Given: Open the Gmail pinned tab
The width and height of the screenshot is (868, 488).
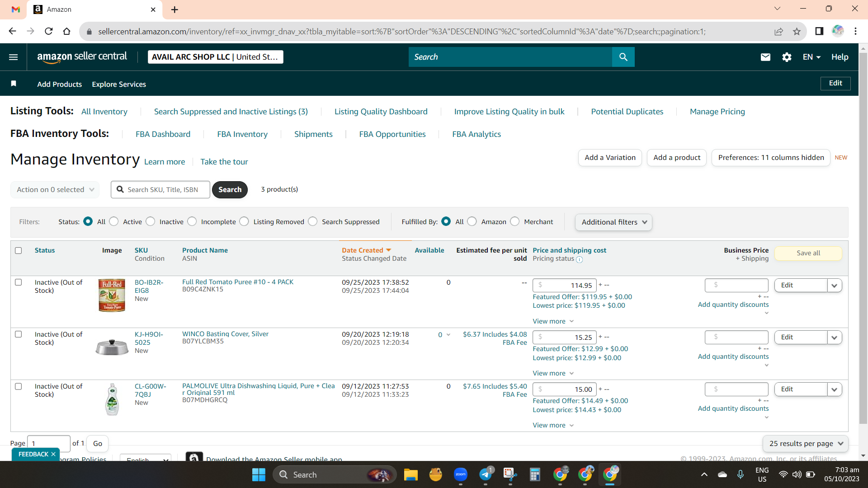Looking at the screenshot, I should click(x=16, y=9).
